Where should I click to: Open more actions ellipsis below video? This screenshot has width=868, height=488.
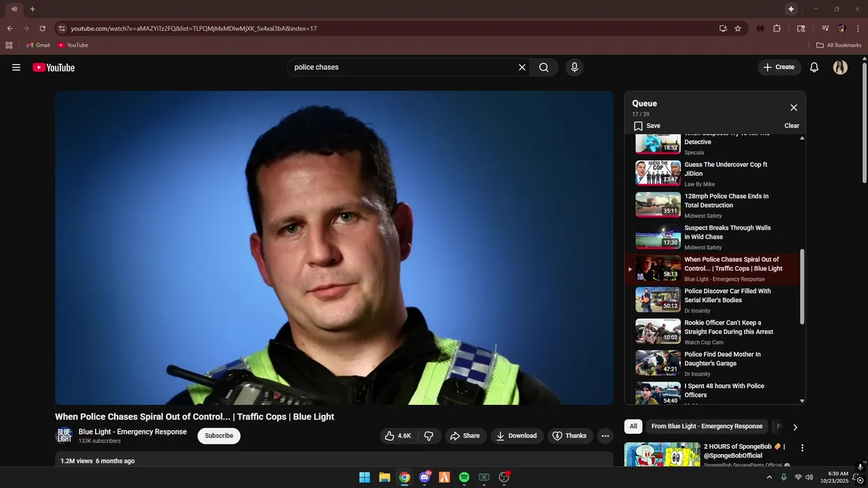point(606,436)
